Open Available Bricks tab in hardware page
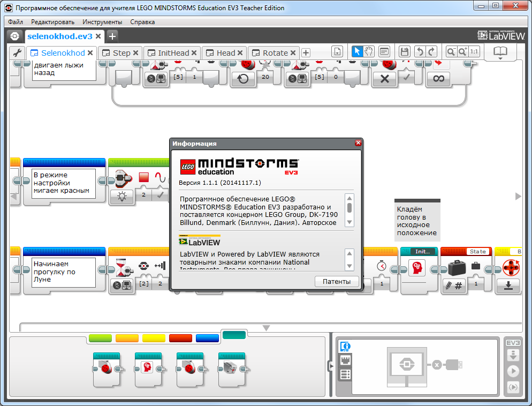The height and width of the screenshot is (406, 532). tap(345, 374)
